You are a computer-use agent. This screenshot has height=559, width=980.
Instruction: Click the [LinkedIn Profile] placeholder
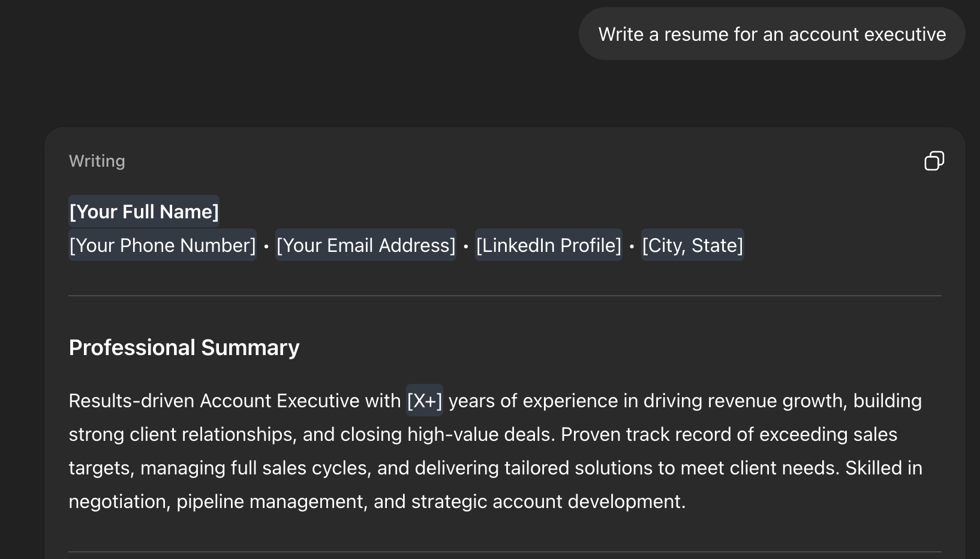[548, 245]
